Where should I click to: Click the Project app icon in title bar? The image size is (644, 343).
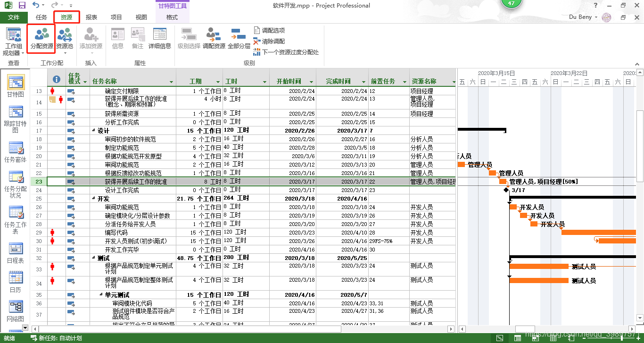8,5
